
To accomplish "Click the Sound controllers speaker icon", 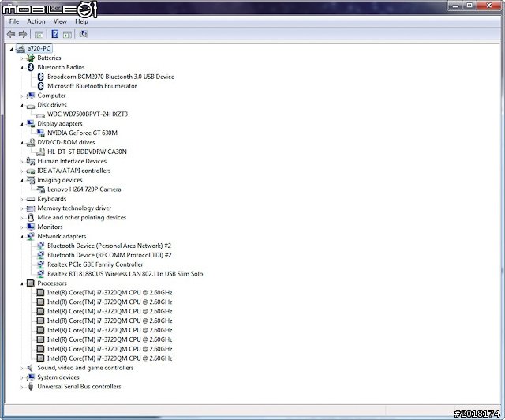I will tap(31, 368).
